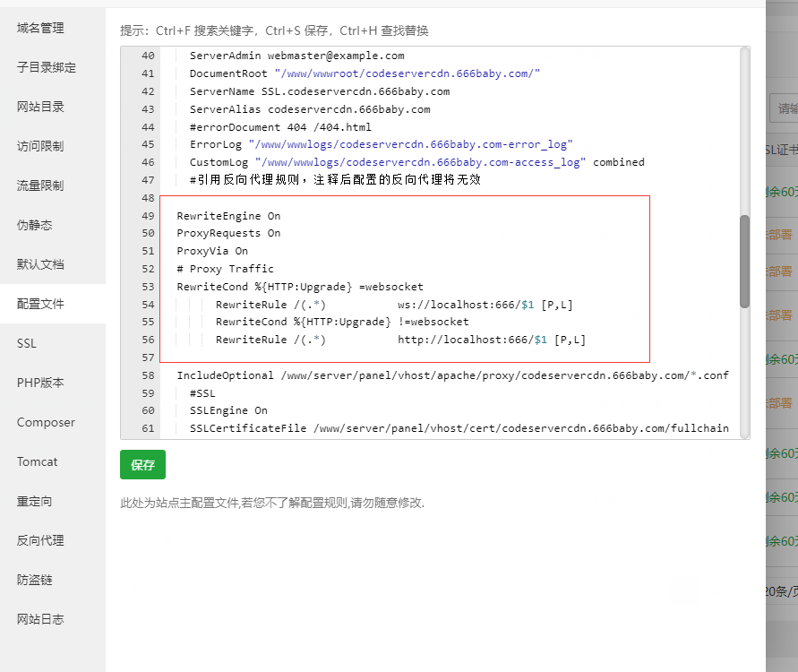Go to the 流量限制 tab

click(x=41, y=185)
